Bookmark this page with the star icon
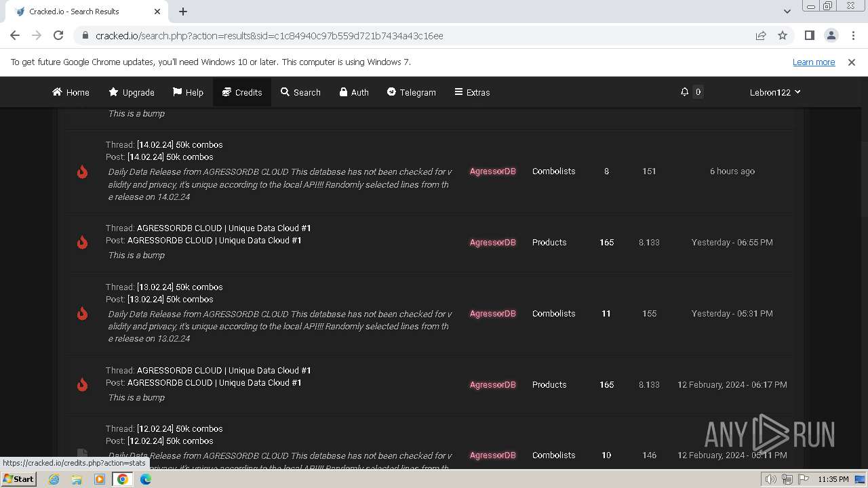868x488 pixels. click(x=783, y=35)
